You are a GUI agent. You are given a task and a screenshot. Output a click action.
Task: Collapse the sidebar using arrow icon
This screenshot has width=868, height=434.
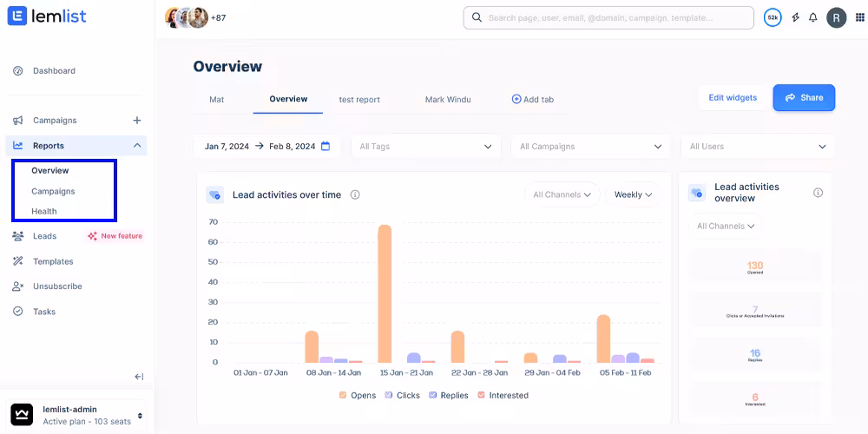tap(139, 377)
